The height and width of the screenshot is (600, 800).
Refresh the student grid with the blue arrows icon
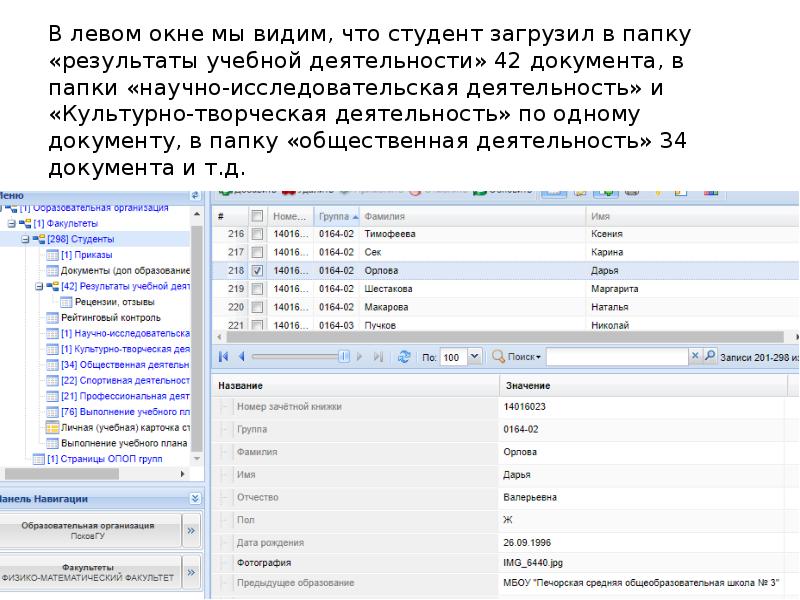[x=404, y=357]
